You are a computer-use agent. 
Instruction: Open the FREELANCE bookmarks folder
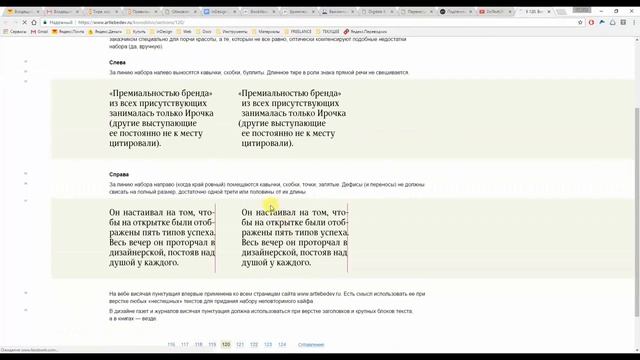point(298,31)
